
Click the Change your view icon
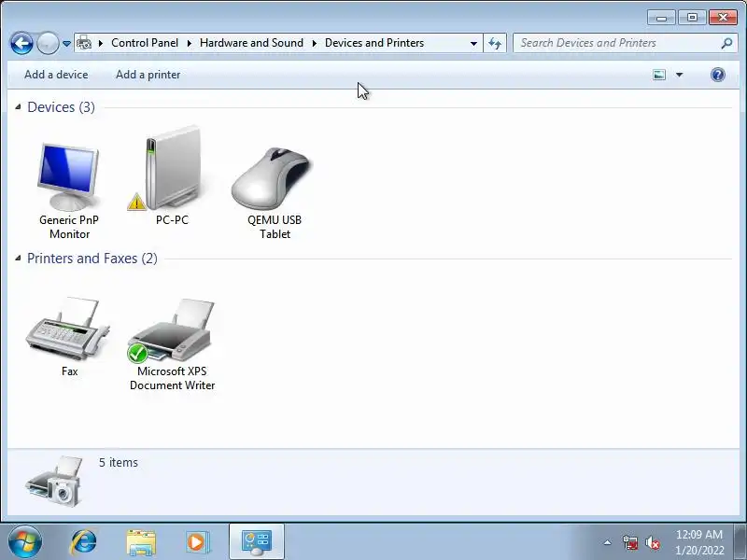point(659,75)
